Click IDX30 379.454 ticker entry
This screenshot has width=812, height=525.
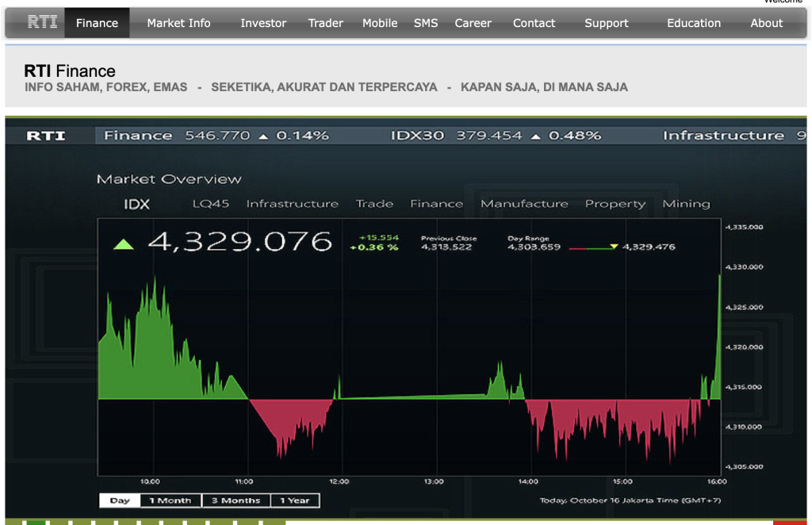click(x=496, y=136)
